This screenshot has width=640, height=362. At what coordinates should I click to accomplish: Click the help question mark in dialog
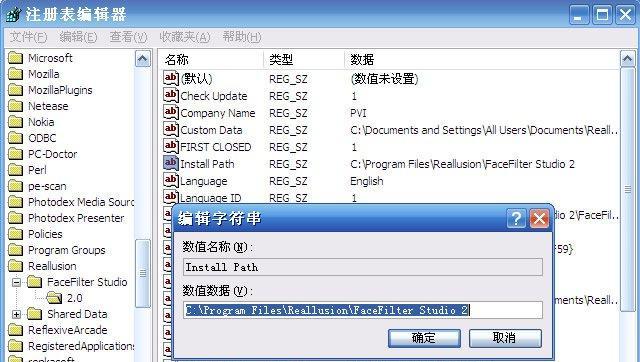pos(516,219)
